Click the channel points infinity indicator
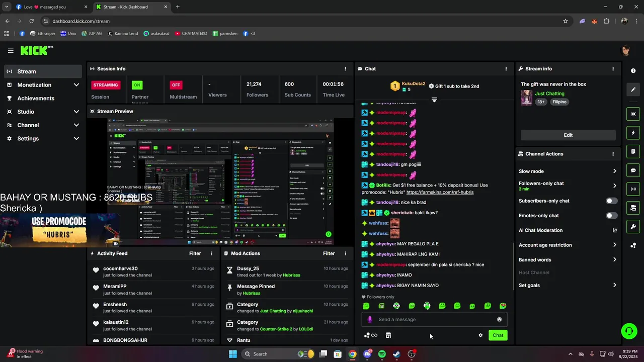 click(x=371, y=335)
